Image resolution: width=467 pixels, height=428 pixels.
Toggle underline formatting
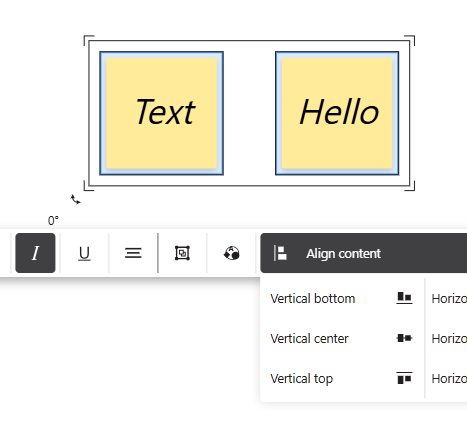84,253
